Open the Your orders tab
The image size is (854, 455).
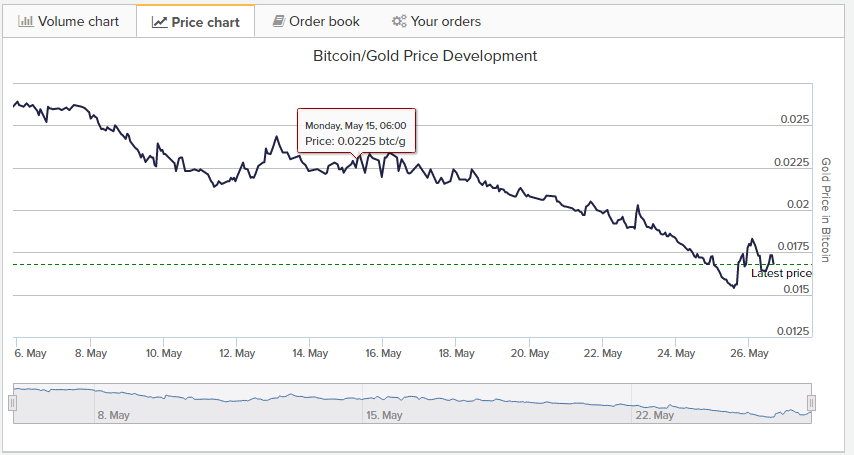436,22
